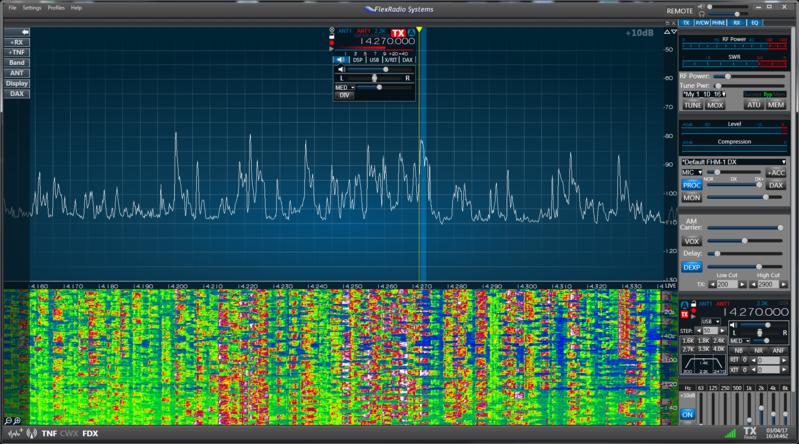Open the Band selector button
Image resolution: width=799 pixels, height=444 pixels.
pos(17,63)
